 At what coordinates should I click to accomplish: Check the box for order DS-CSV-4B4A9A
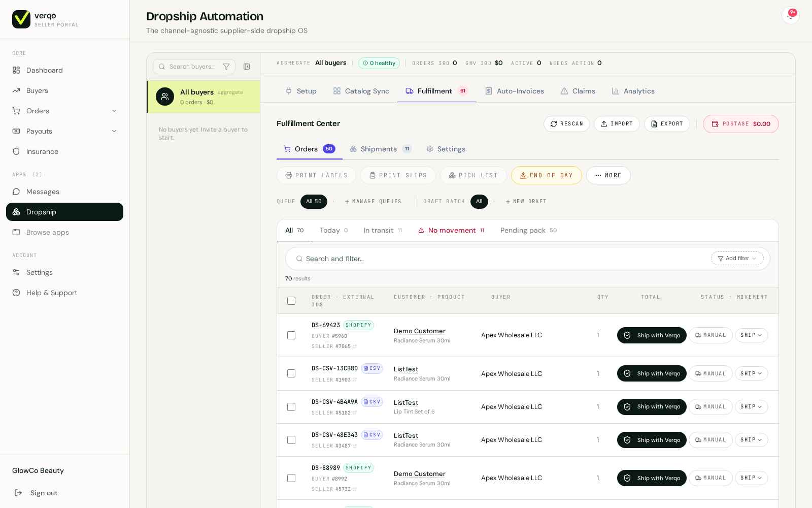click(x=291, y=407)
